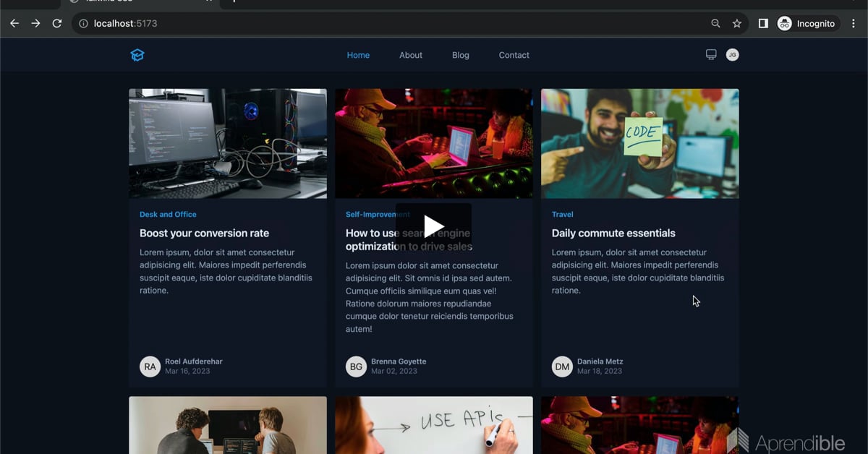Click the browser forward arrow
The width and height of the screenshot is (868, 454).
pyautogui.click(x=35, y=23)
